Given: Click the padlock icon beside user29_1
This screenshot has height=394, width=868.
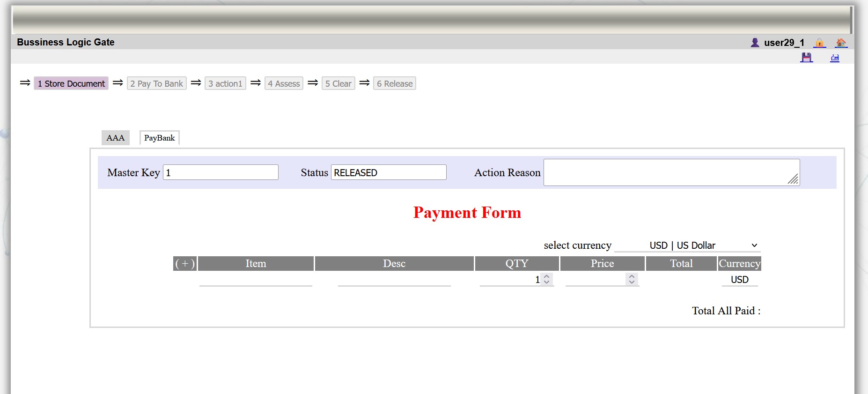Looking at the screenshot, I should (x=819, y=43).
